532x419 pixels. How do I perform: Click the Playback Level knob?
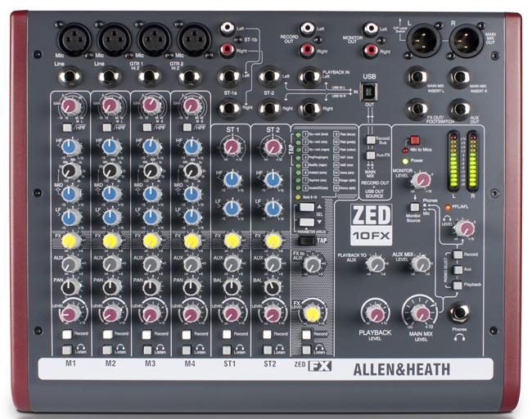tap(375, 313)
